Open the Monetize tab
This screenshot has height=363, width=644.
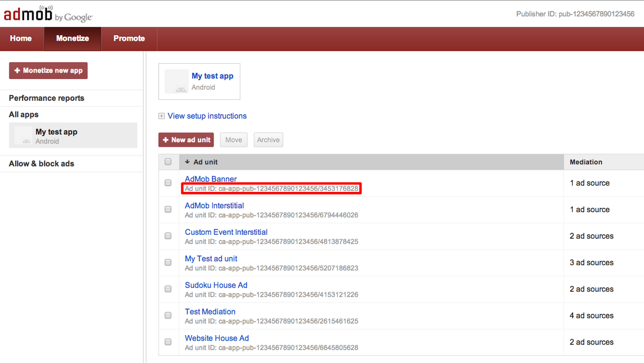tap(72, 38)
